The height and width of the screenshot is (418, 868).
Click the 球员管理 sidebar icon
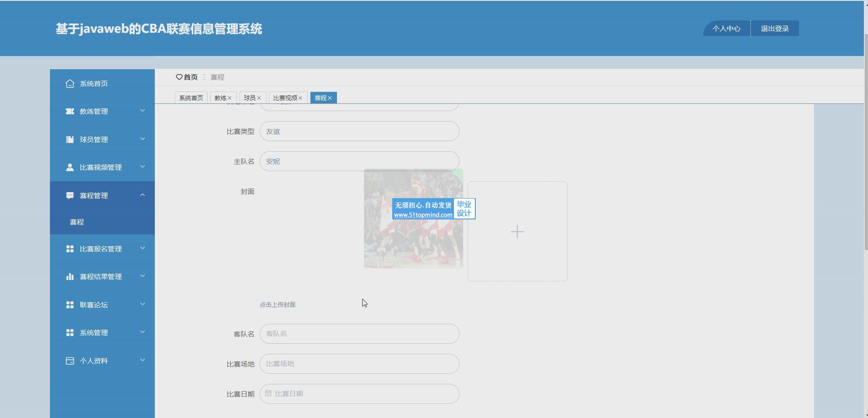pos(70,139)
